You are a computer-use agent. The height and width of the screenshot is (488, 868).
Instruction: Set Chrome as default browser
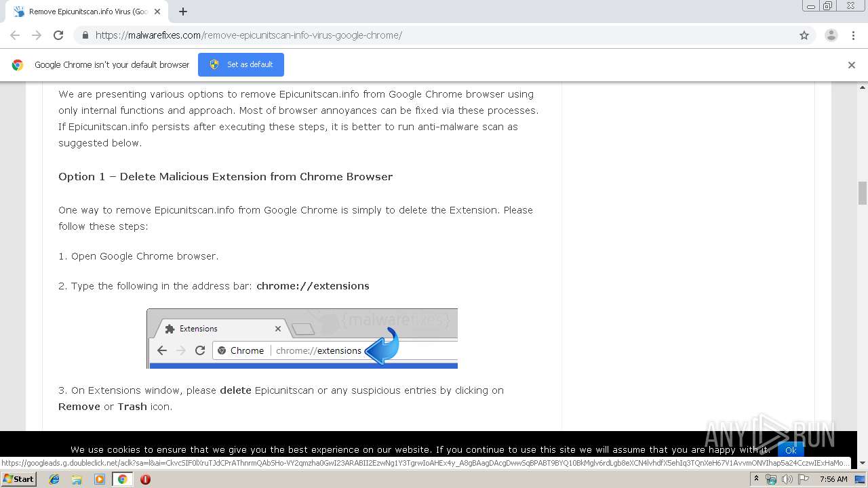pyautogui.click(x=241, y=64)
